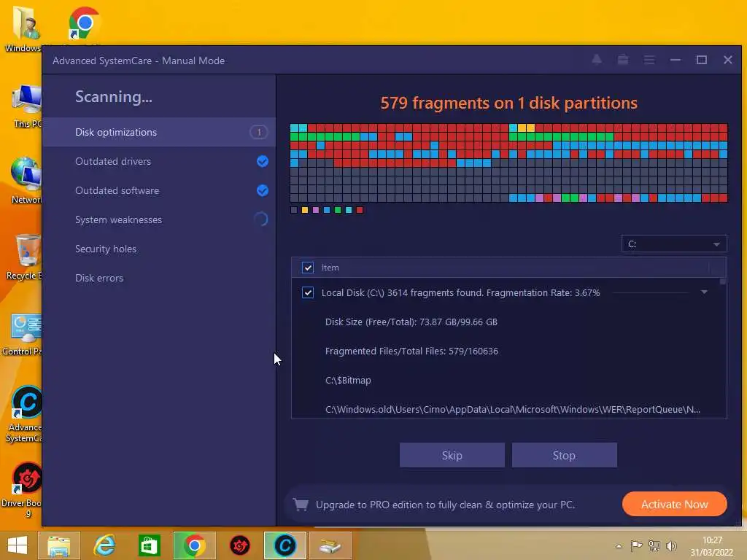This screenshot has width=747, height=560.
Task: Open the toolbox briefcase icon
Action: pos(623,60)
